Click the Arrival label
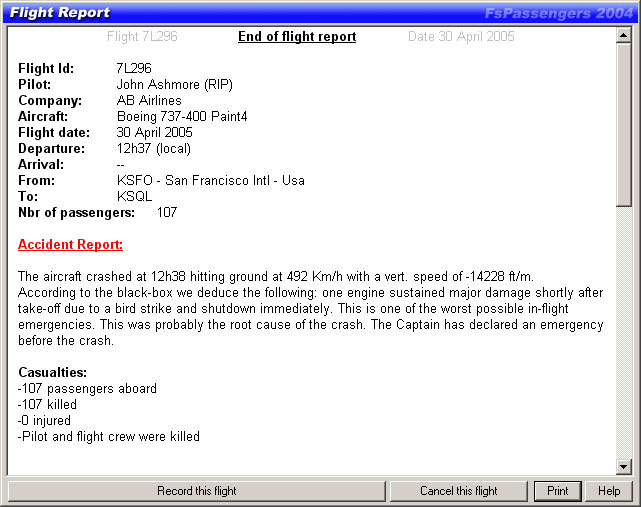Viewport: 641px width, 507px height. point(41,164)
